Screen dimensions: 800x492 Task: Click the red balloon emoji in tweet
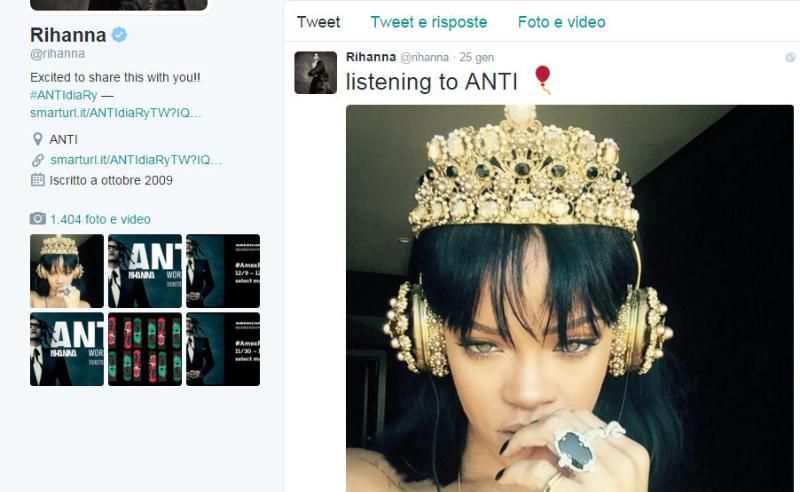543,80
